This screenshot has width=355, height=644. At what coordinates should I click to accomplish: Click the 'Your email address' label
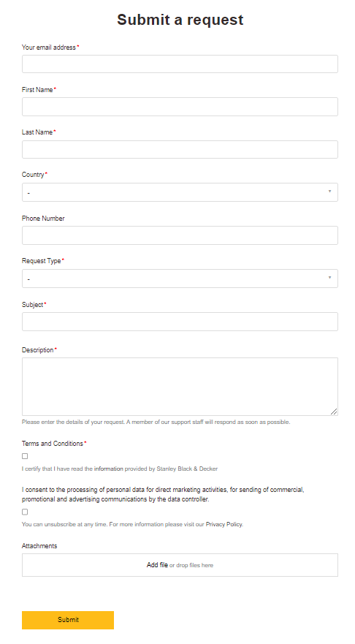(49, 48)
